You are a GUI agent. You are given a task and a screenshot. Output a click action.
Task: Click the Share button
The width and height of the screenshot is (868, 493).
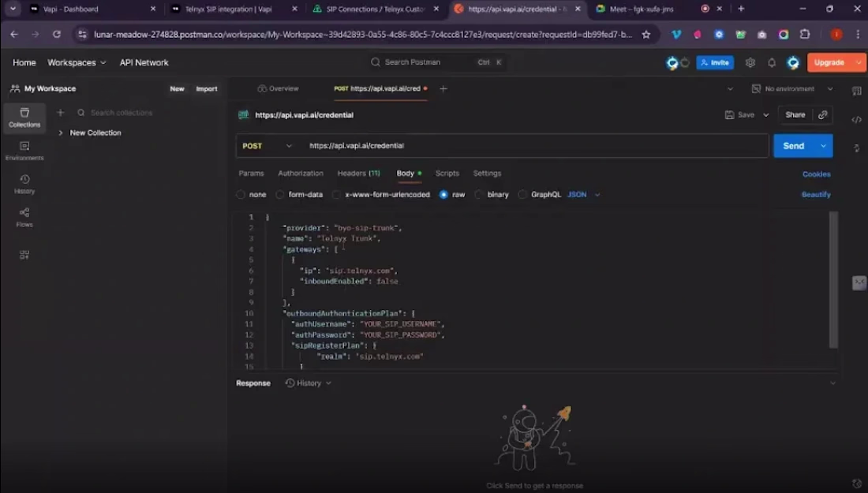coord(795,114)
